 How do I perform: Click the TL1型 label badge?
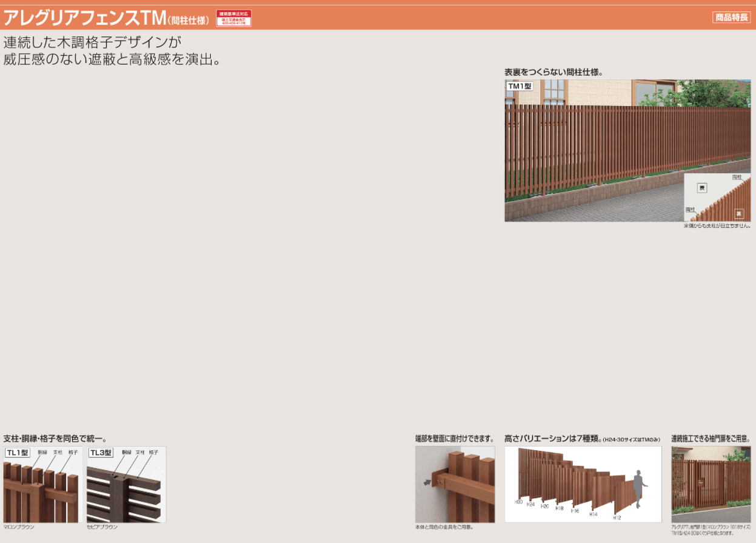tap(18, 453)
